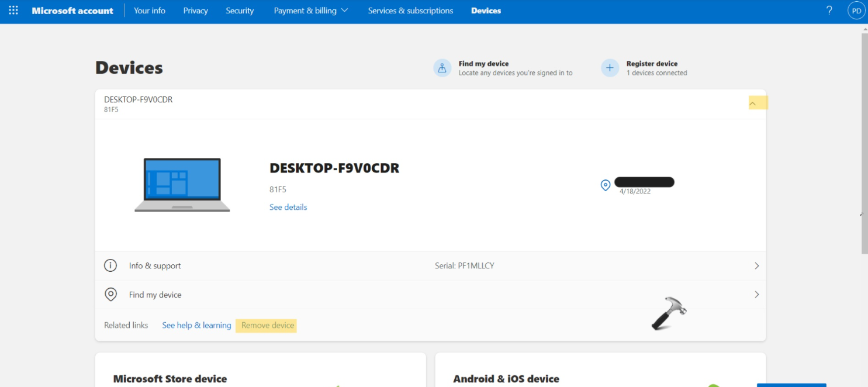Viewport: 868px width, 387px height.
Task: Click the Remove device link
Action: (x=268, y=326)
